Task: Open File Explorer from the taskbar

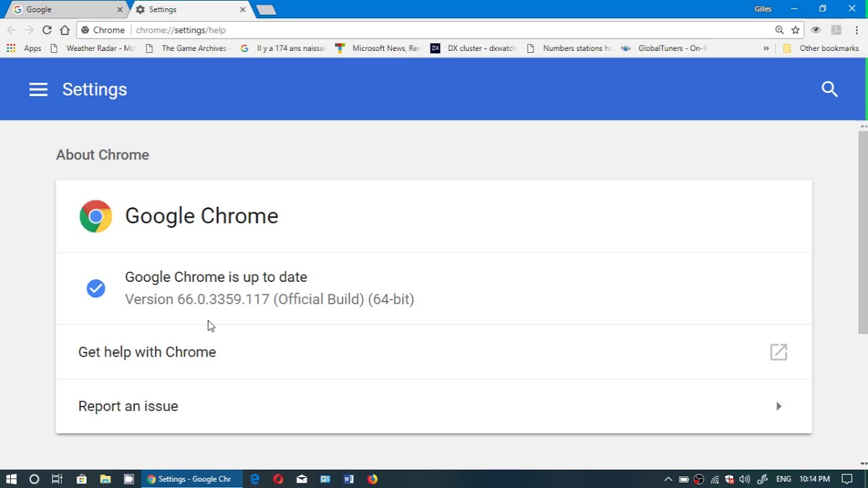Action: (105, 479)
